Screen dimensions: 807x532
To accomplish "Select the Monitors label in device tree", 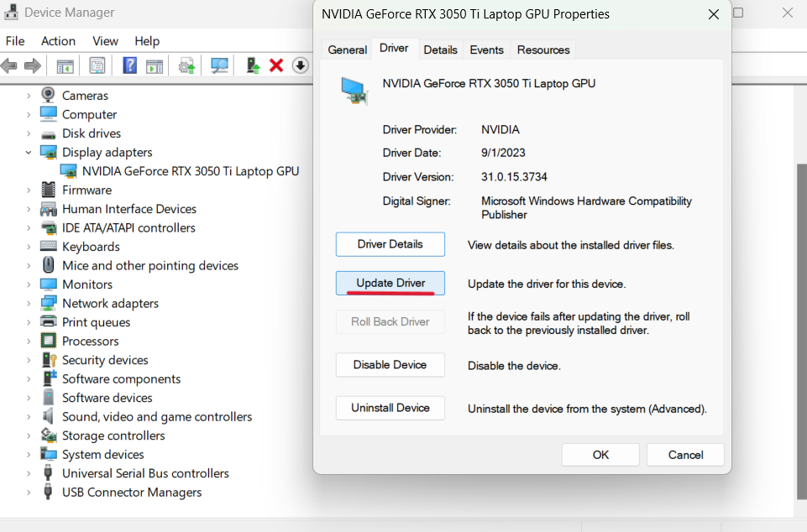I will tap(87, 284).
